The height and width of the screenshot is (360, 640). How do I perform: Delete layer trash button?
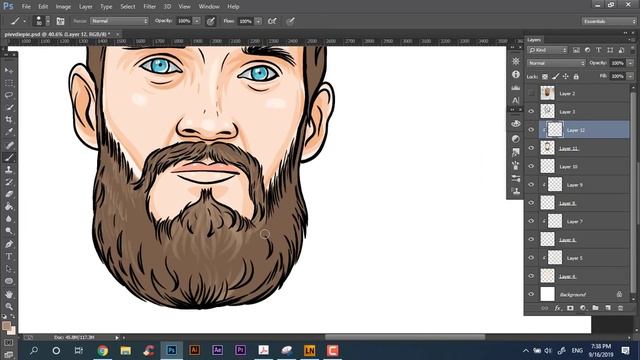[x=620, y=308]
